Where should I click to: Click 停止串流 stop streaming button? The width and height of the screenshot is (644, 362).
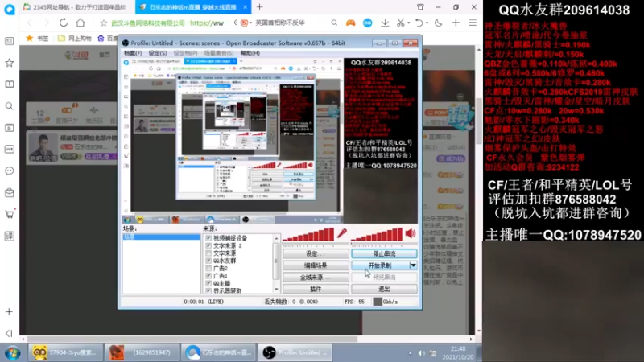[x=384, y=254]
